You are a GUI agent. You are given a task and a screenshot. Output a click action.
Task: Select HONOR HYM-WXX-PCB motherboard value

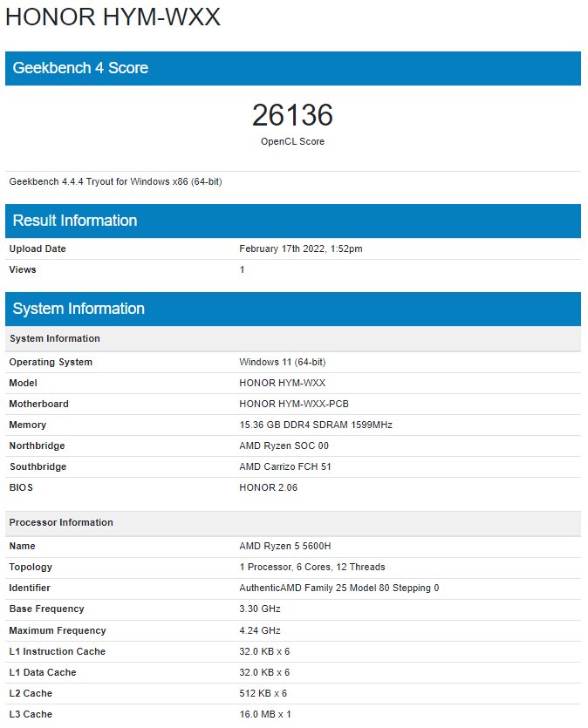tap(294, 404)
